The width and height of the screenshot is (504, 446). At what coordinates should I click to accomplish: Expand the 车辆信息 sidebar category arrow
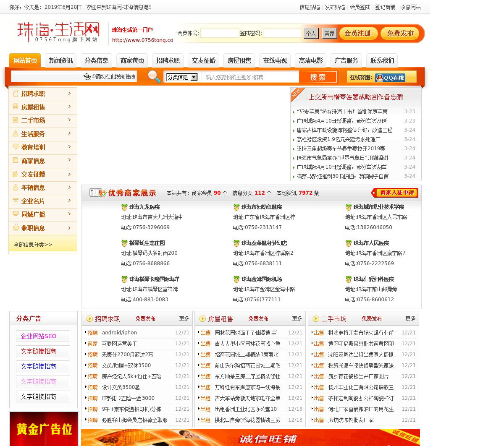[69, 187]
